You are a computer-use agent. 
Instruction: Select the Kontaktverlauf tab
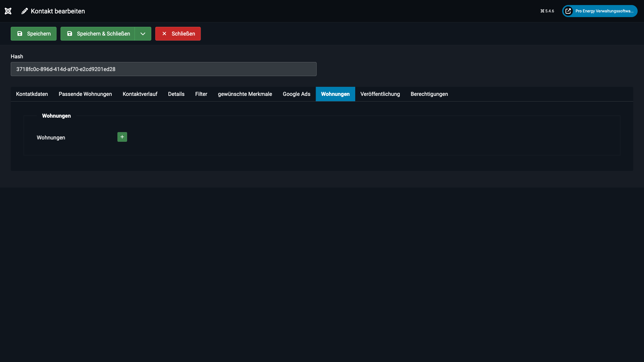pos(140,94)
